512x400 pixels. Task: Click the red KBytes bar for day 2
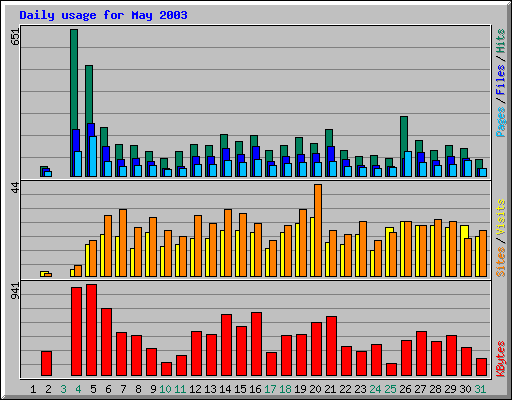point(46,363)
